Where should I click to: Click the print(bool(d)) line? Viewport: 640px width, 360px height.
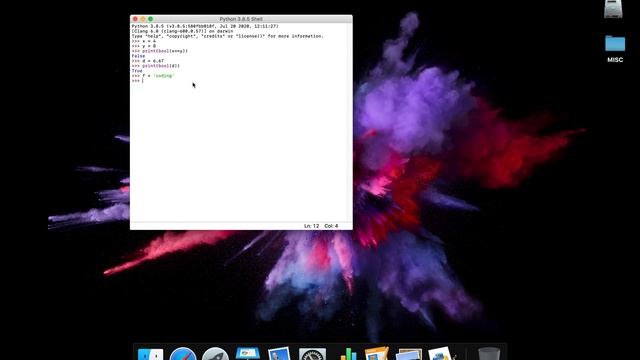click(156, 66)
